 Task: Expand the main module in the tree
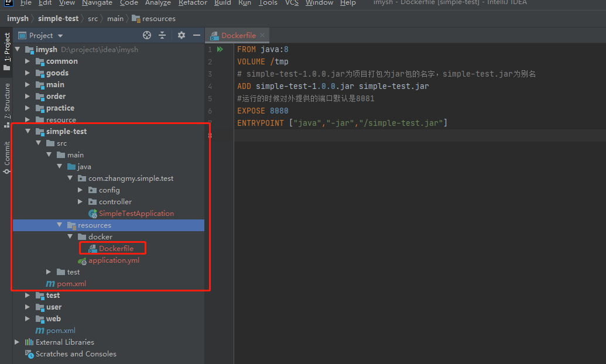28,85
